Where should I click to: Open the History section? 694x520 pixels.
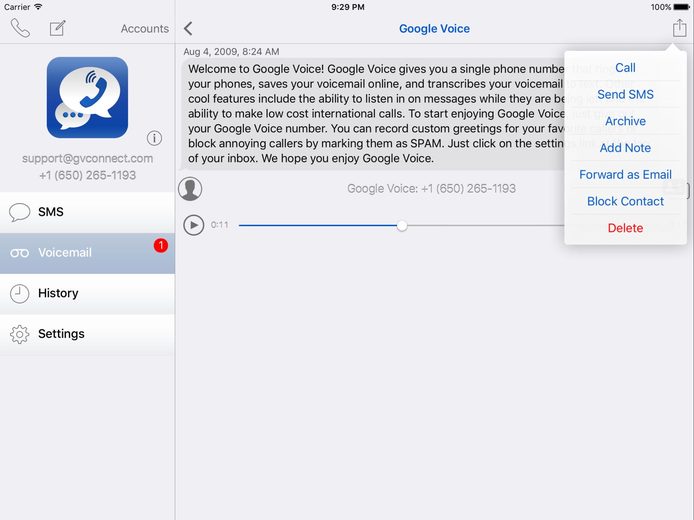point(88,293)
